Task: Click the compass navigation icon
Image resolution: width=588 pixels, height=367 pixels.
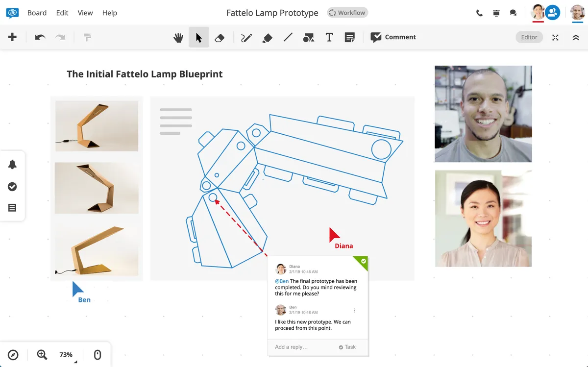Action: [13, 355]
